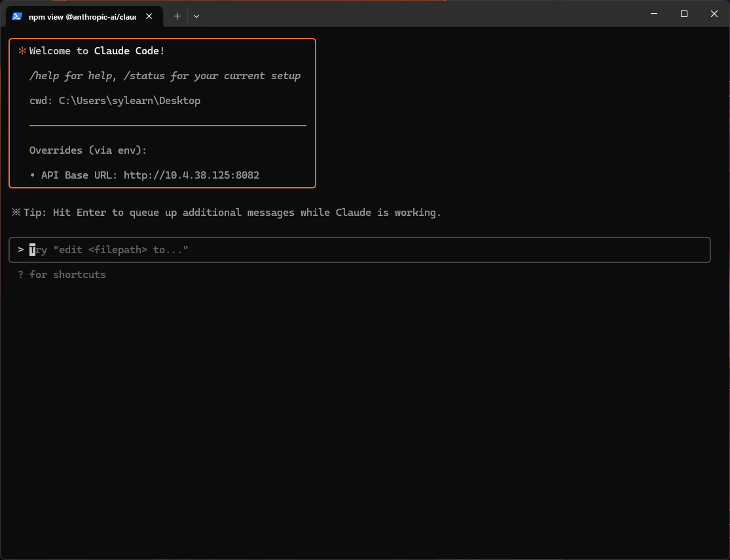Close the terminal window
Image resolution: width=730 pixels, height=560 pixels.
coord(714,14)
